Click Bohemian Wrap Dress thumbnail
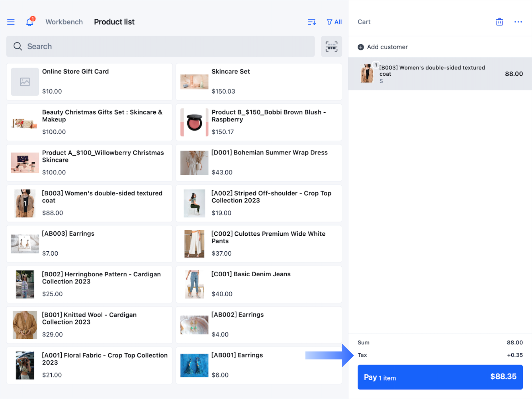Screen dimensions: 532x399 point(194,163)
